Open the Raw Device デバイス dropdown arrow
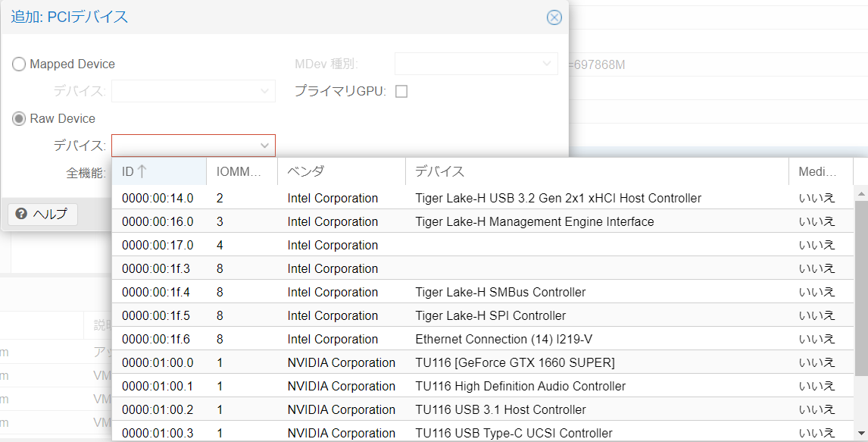868x442 pixels. click(264, 146)
